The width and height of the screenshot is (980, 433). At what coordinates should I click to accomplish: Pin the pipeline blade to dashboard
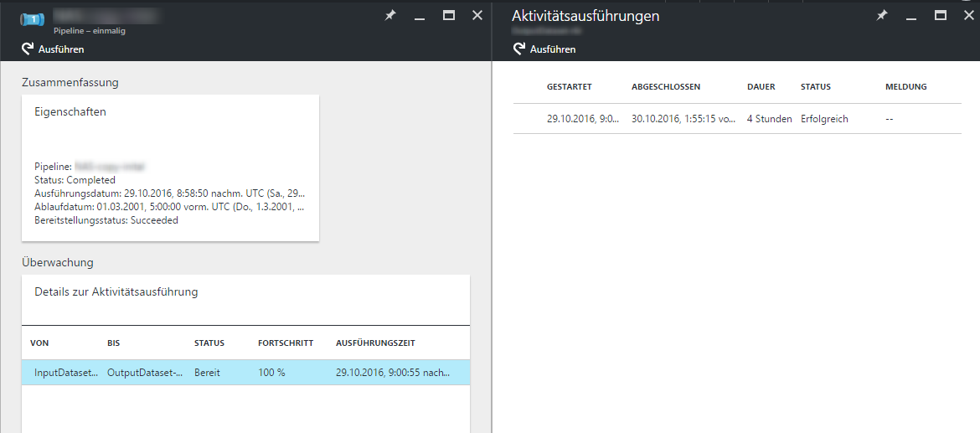(390, 16)
